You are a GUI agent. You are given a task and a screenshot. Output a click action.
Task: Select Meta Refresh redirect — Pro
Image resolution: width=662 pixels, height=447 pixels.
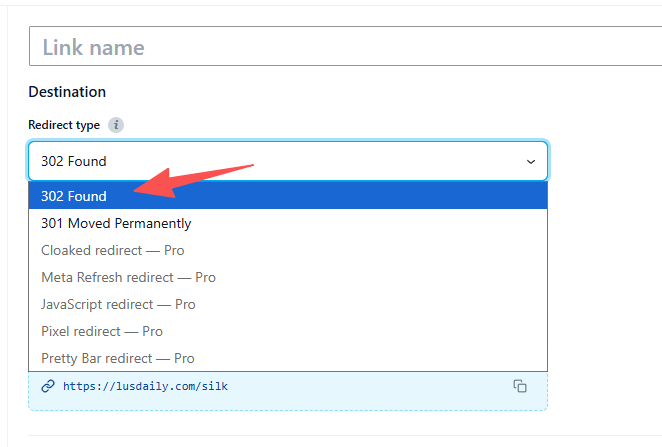coord(288,277)
